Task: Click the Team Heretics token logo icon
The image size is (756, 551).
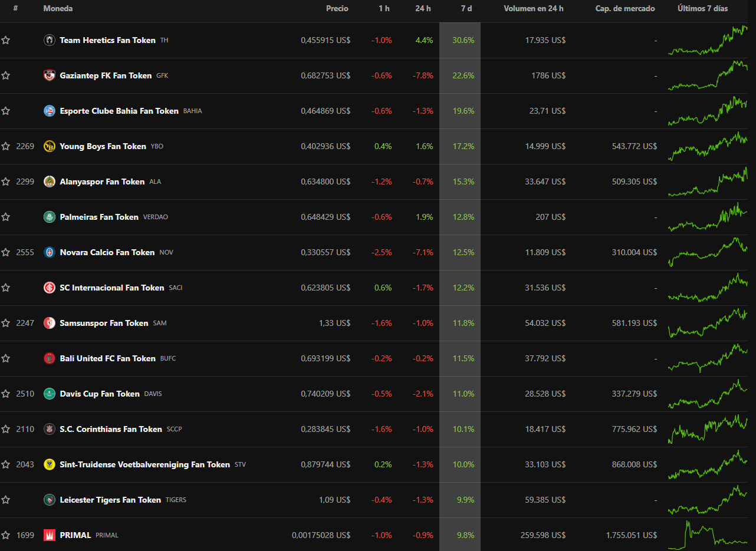Action: (50, 40)
